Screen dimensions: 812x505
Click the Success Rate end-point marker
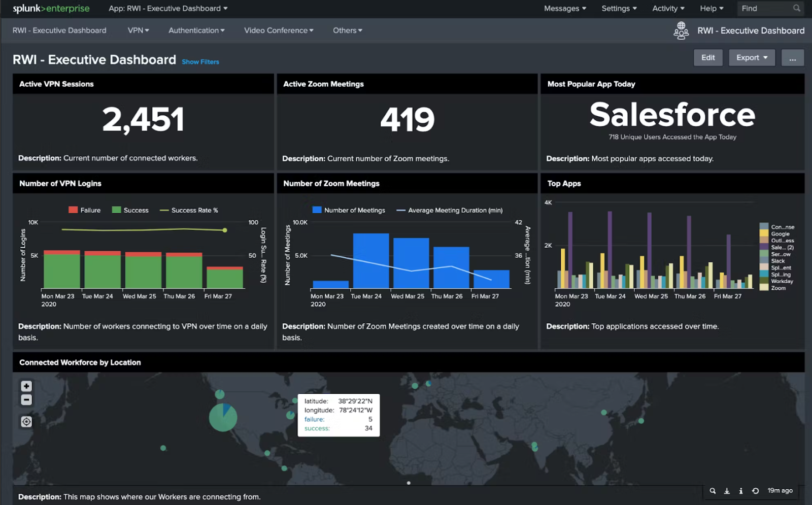(225, 230)
